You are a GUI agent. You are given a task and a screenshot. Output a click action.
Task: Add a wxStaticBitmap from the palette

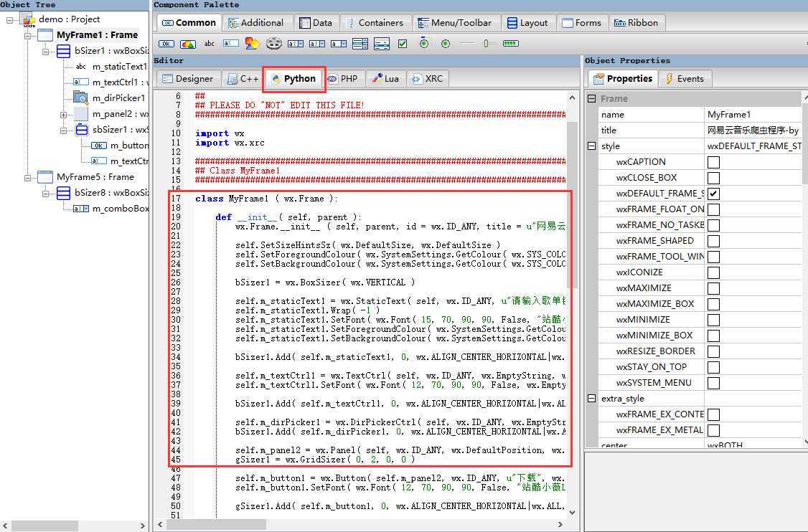(252, 44)
